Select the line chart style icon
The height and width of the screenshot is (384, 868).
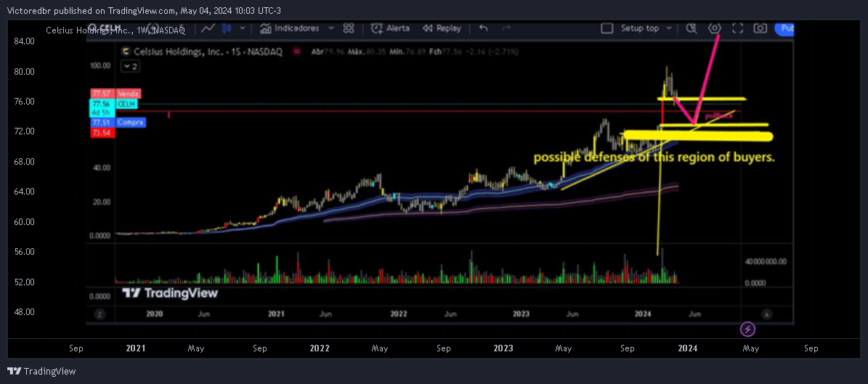click(208, 28)
